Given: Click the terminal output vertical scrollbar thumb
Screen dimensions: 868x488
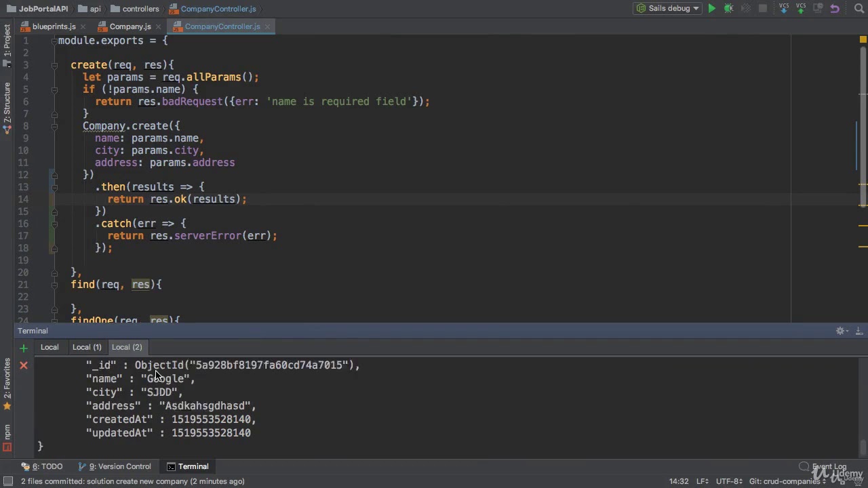Looking at the screenshot, I should click(x=863, y=449).
